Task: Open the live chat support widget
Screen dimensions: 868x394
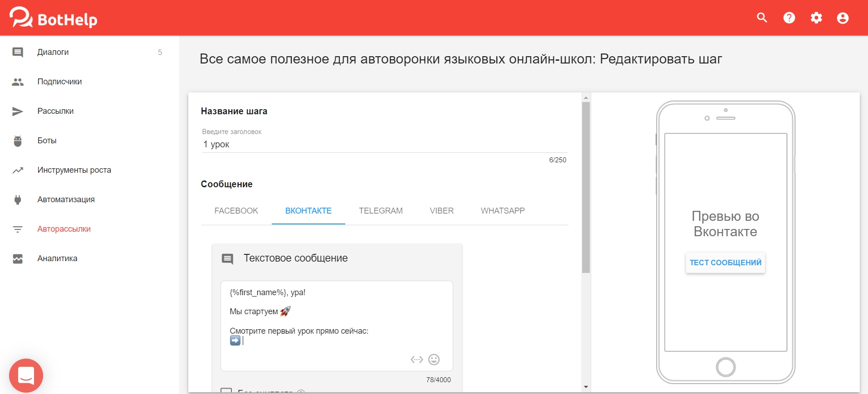Action: pos(26,375)
